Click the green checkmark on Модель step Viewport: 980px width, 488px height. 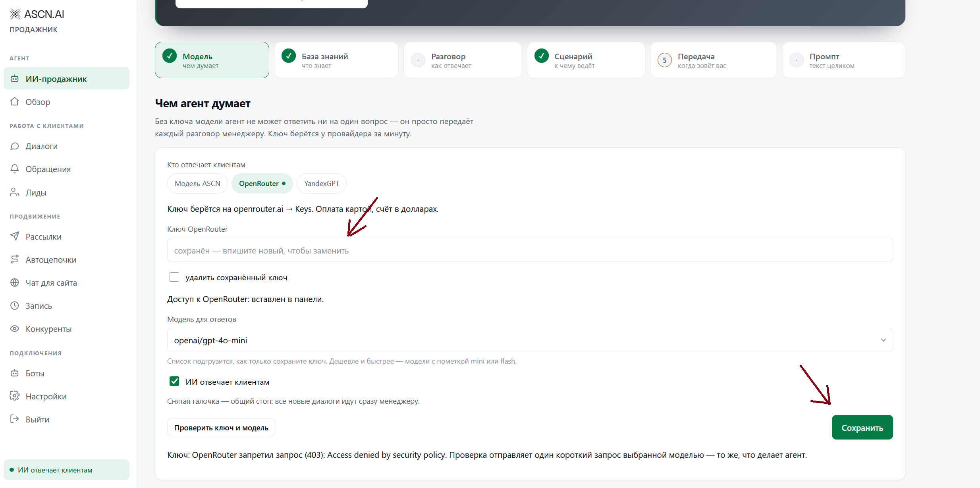point(170,56)
